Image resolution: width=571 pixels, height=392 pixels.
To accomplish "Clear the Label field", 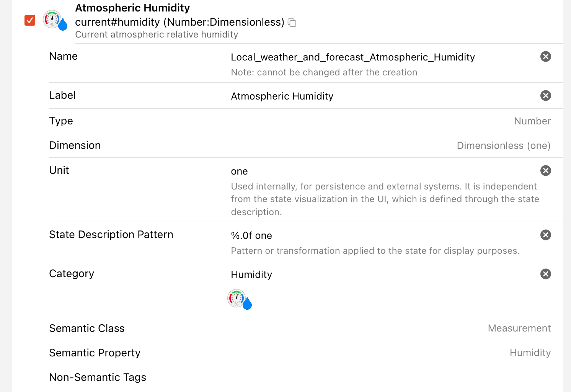I will (x=545, y=96).
